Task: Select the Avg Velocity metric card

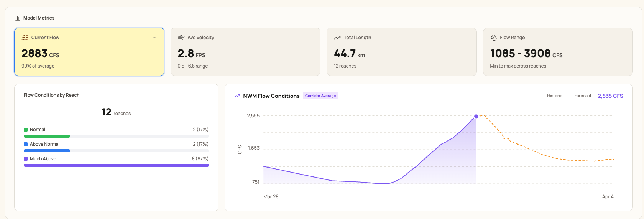Action: coord(245,52)
